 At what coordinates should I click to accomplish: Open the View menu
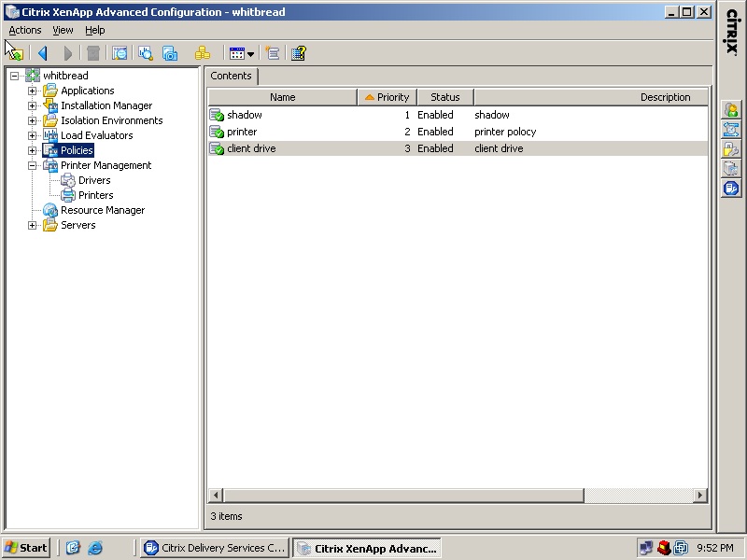[63, 30]
